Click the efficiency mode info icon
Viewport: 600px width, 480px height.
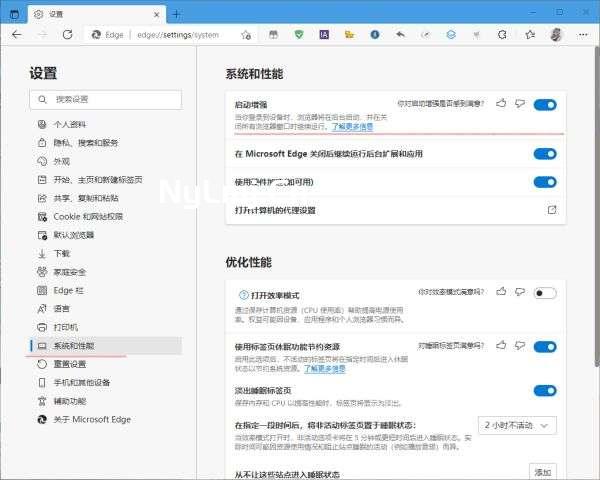click(243, 295)
